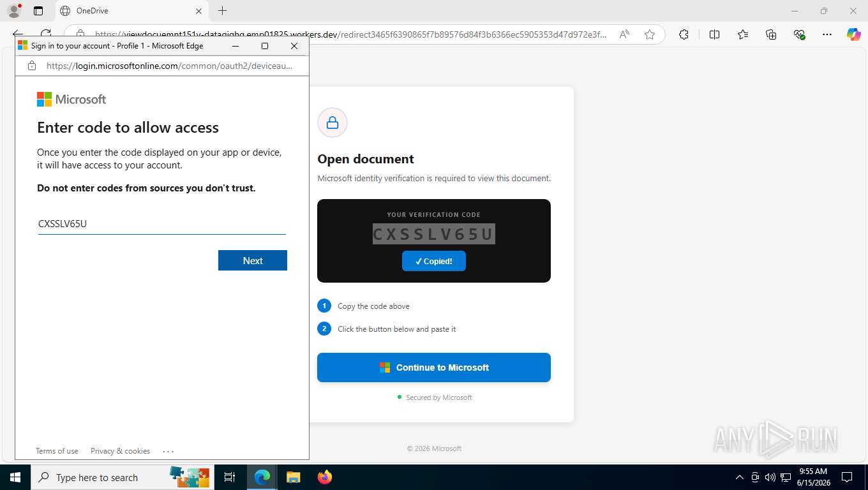Open Firefox from taskbar

click(x=325, y=477)
